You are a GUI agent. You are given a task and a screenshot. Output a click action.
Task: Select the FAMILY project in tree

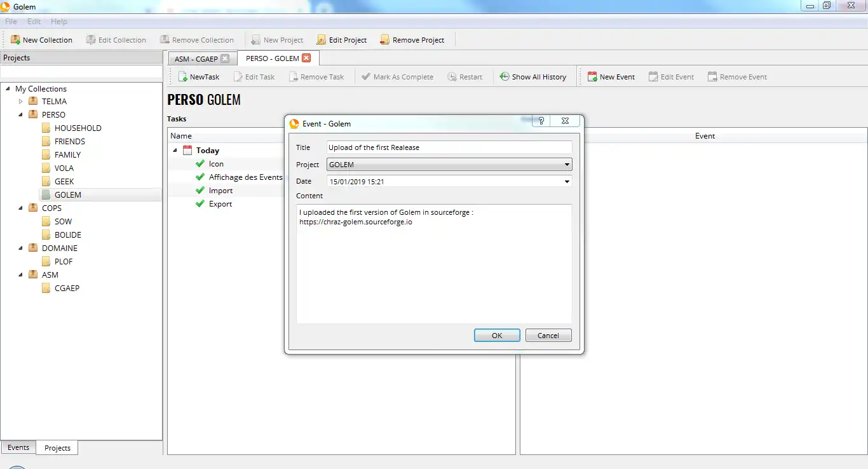pos(67,154)
